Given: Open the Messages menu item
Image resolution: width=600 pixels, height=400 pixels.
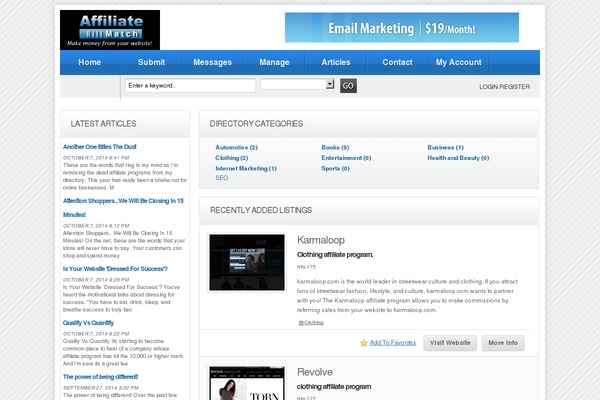Looking at the screenshot, I should coord(212,62).
